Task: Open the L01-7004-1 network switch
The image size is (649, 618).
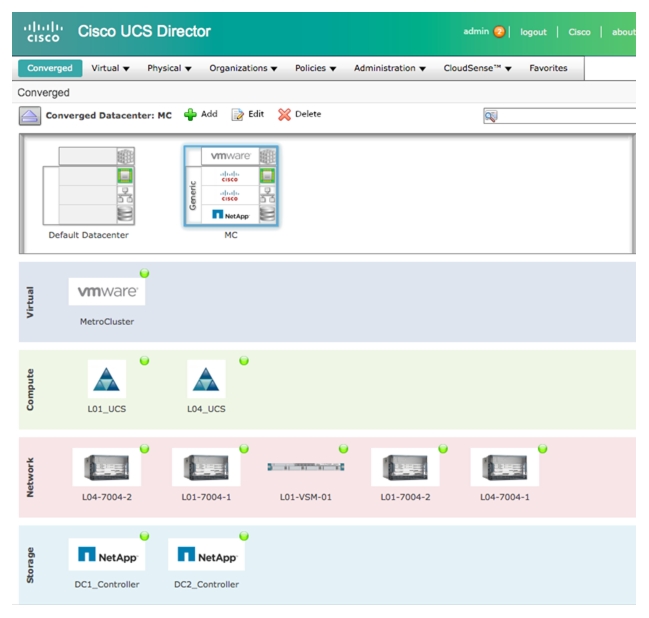Action: pyautogui.click(x=206, y=467)
